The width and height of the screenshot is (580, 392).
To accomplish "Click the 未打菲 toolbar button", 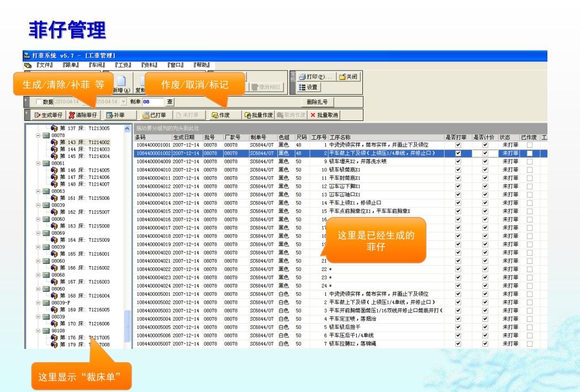I will click(x=188, y=115).
